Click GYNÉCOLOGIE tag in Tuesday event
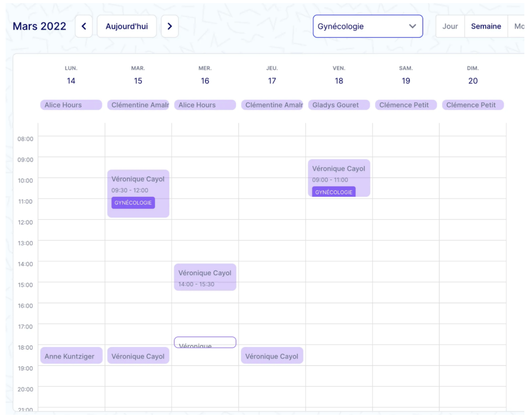532x420 pixels. click(x=133, y=203)
